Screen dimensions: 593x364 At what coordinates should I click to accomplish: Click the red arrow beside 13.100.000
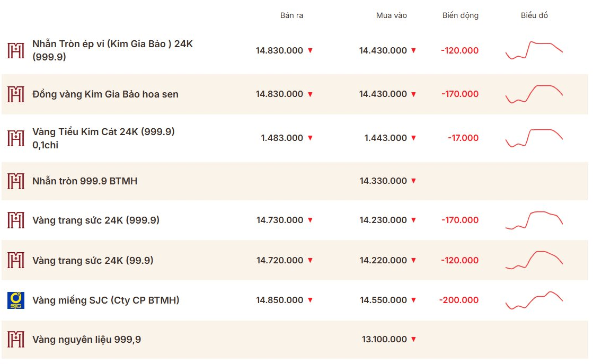click(x=413, y=340)
